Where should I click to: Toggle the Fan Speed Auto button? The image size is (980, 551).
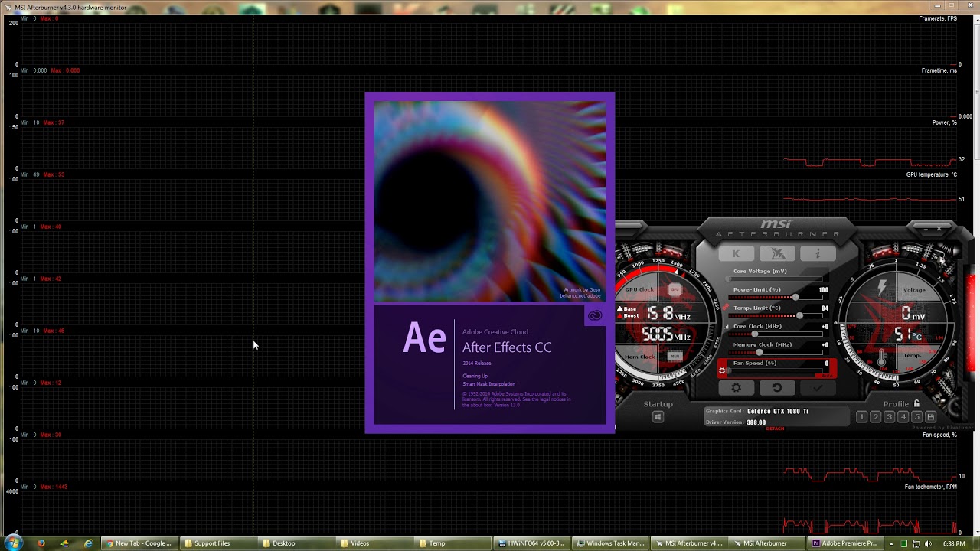point(826,376)
